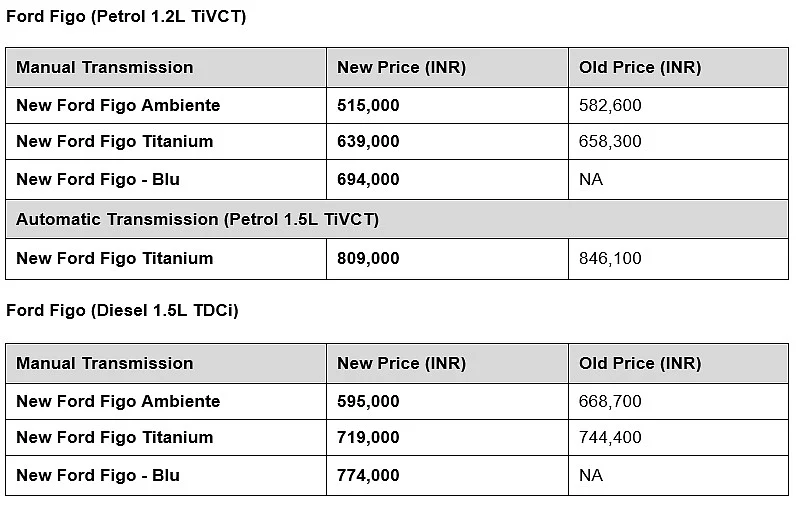Select the petrol Manual Transmission header cell
Viewport: 803px width, 513px height.
(166, 68)
